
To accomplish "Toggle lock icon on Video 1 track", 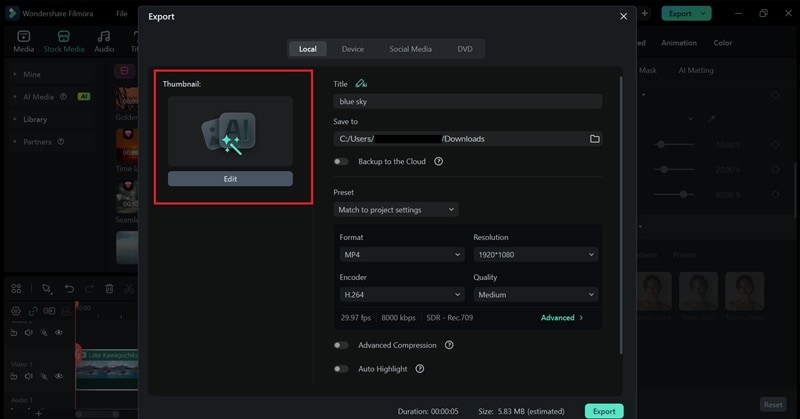I will point(14,376).
